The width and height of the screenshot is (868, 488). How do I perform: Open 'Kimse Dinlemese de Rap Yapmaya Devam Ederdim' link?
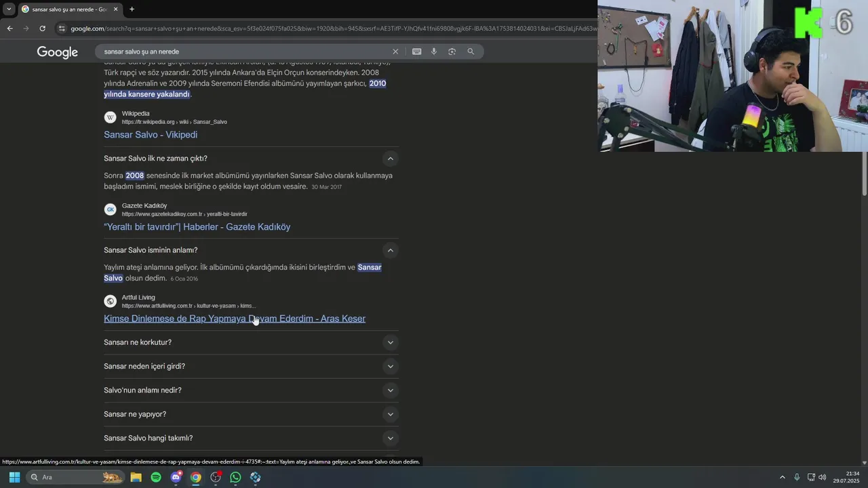[235, 319]
